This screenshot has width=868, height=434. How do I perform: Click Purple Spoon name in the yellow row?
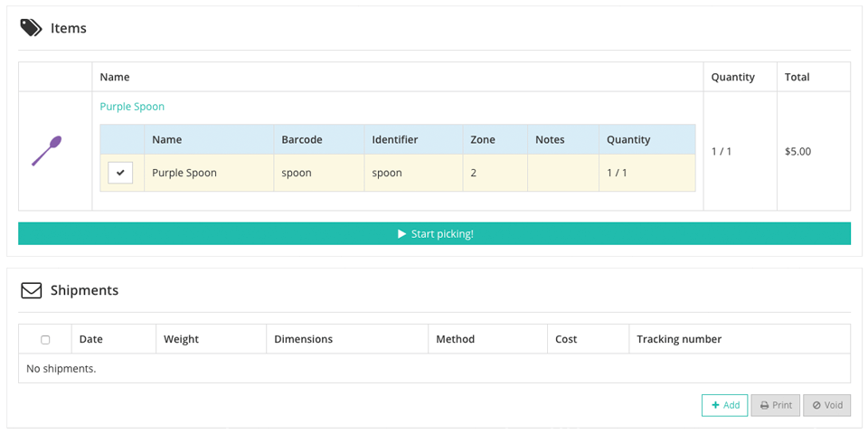(184, 173)
